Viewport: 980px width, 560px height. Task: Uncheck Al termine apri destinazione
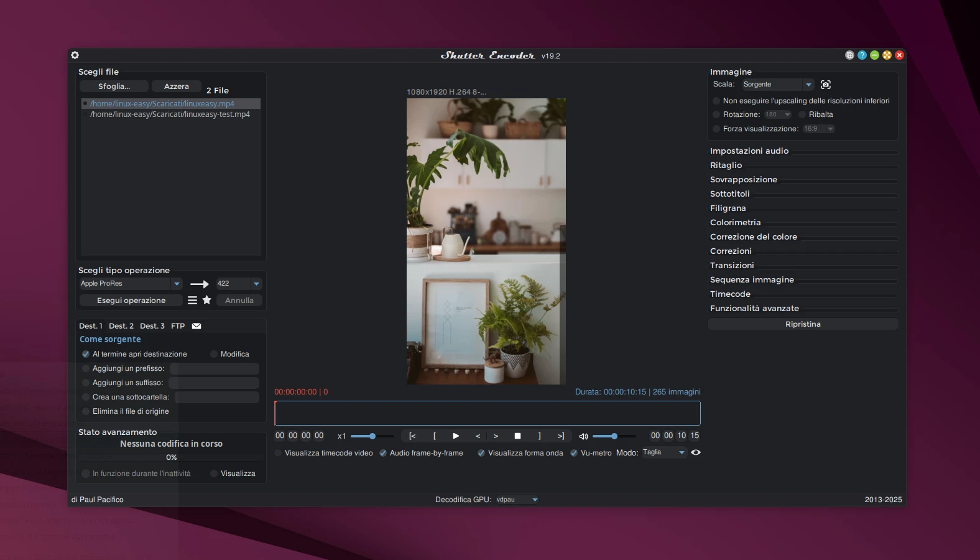pos(86,354)
